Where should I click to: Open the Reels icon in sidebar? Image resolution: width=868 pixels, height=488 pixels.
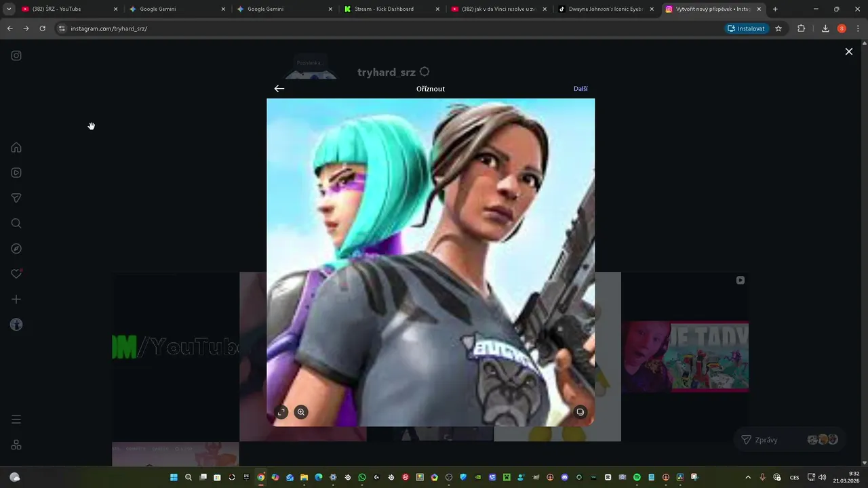point(16,173)
